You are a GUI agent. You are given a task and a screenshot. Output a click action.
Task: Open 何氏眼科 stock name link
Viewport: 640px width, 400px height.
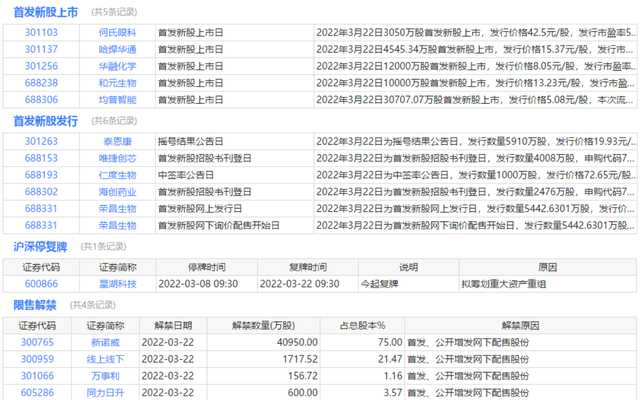tap(118, 33)
